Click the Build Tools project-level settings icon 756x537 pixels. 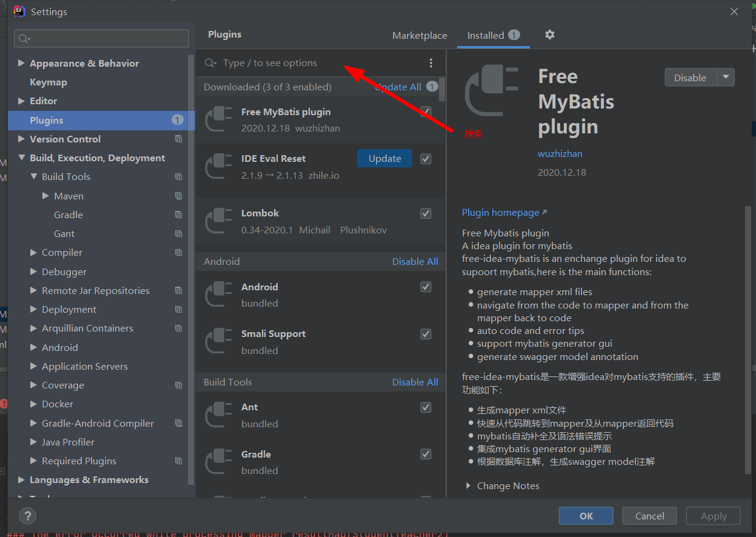[x=178, y=176]
